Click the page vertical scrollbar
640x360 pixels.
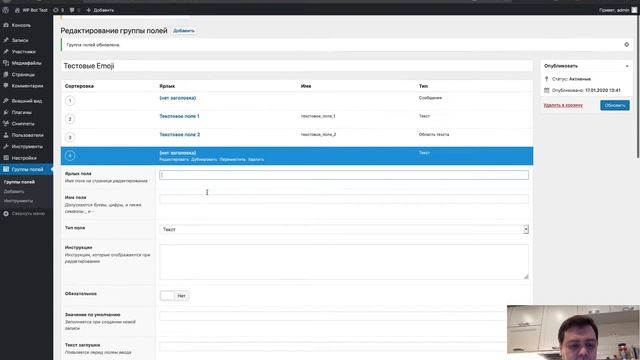(x=638, y=88)
